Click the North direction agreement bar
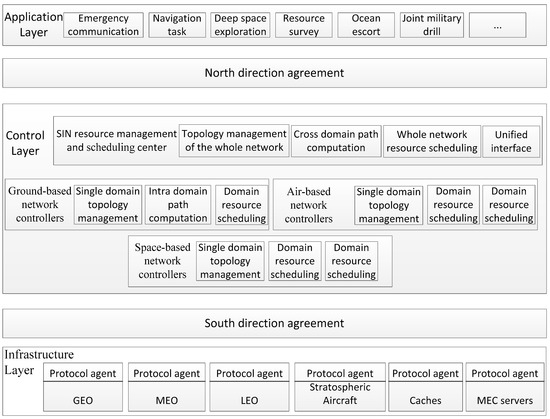Viewport: 550px width, 419px height. point(274,73)
